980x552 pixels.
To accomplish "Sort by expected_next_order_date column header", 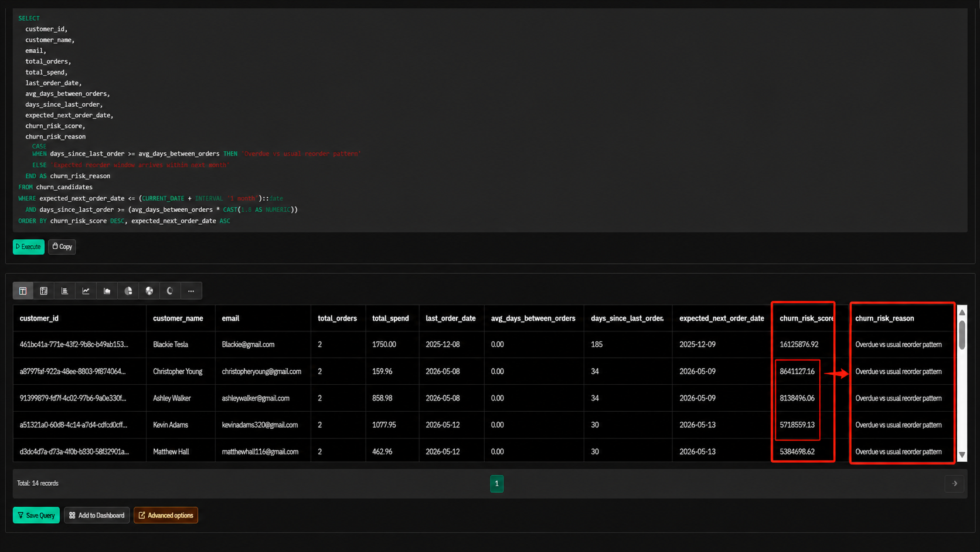I will 722,319.
